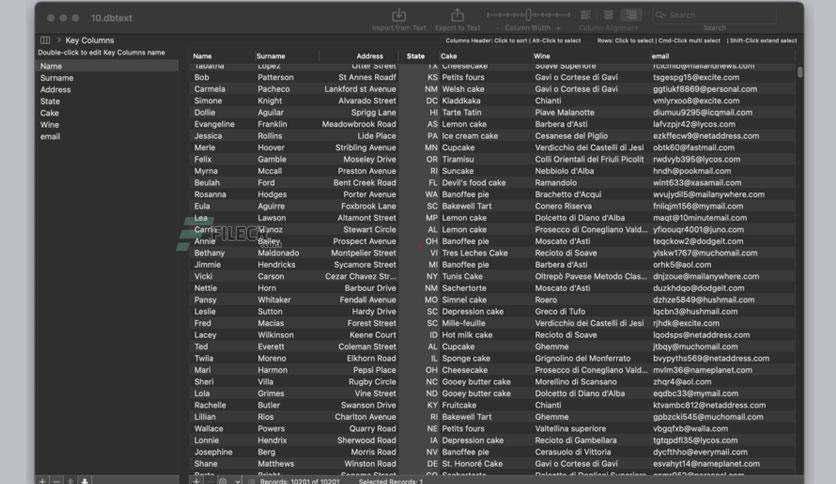Set column alignment to center
Screen dimensions: 836x484
[x=608, y=15]
